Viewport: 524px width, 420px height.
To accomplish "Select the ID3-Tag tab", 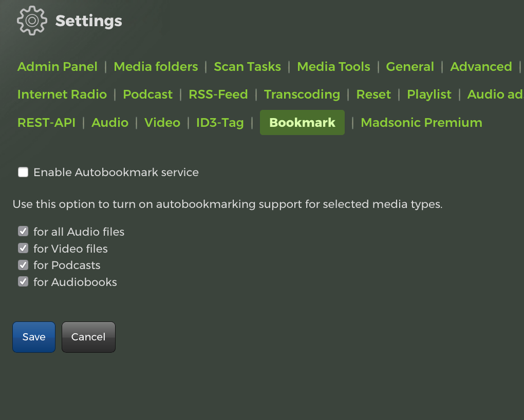I will [220, 123].
